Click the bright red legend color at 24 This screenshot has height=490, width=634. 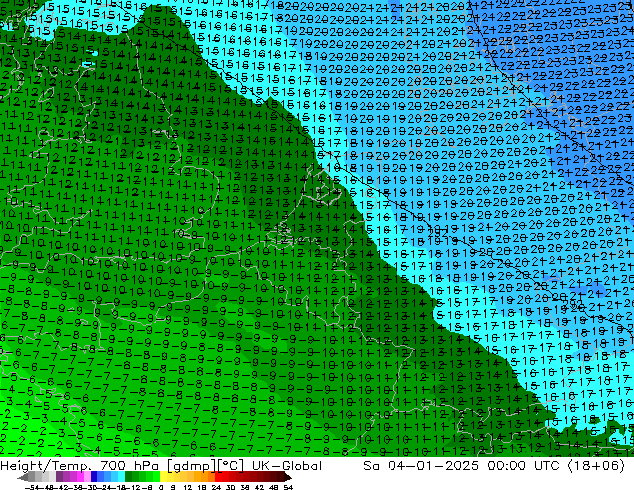point(218,478)
